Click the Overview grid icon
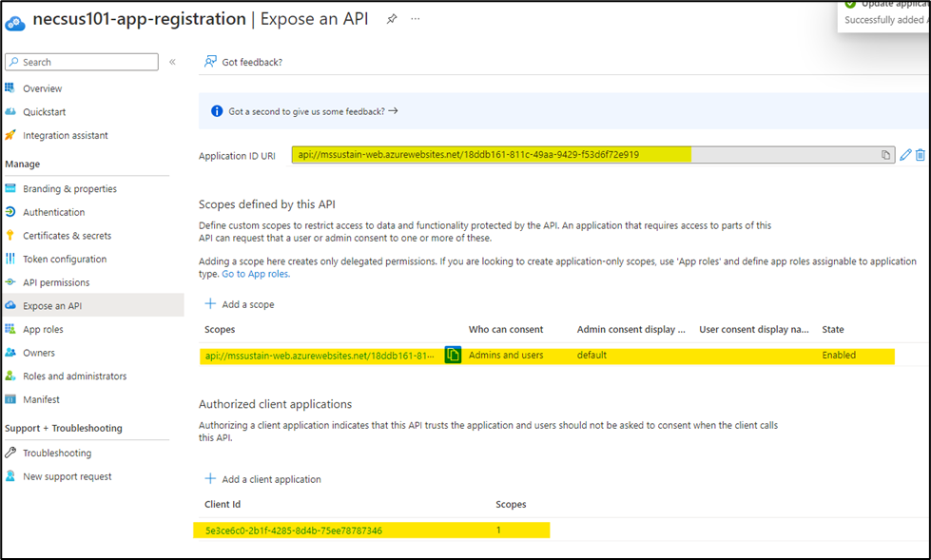 tap(10, 87)
